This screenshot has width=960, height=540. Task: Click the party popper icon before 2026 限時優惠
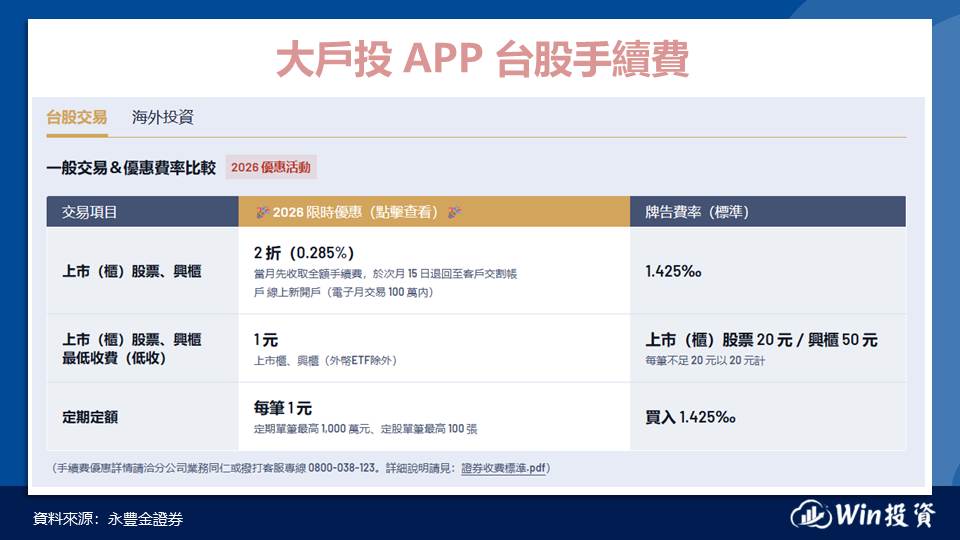262,212
